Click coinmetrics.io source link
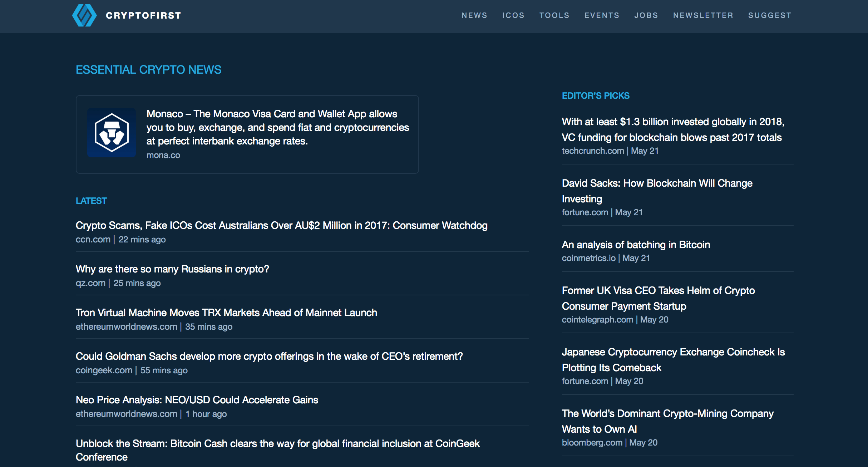This screenshot has width=868, height=467. tap(589, 258)
